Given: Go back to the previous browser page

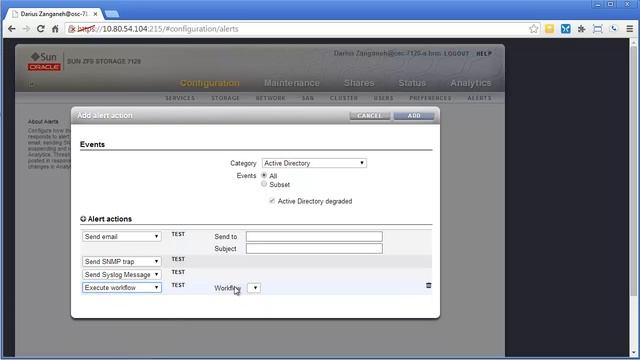Looking at the screenshot, I should [x=11, y=29].
